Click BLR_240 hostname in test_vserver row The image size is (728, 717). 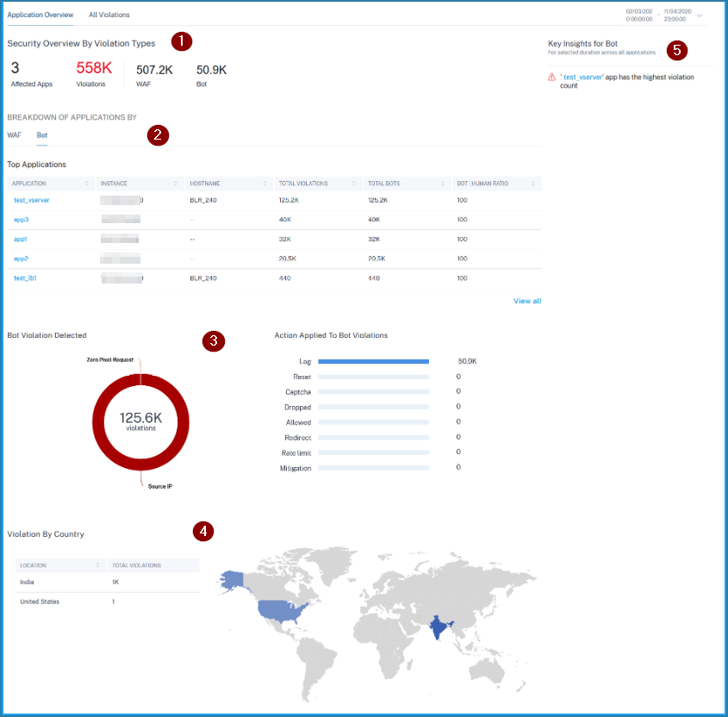[x=203, y=200]
